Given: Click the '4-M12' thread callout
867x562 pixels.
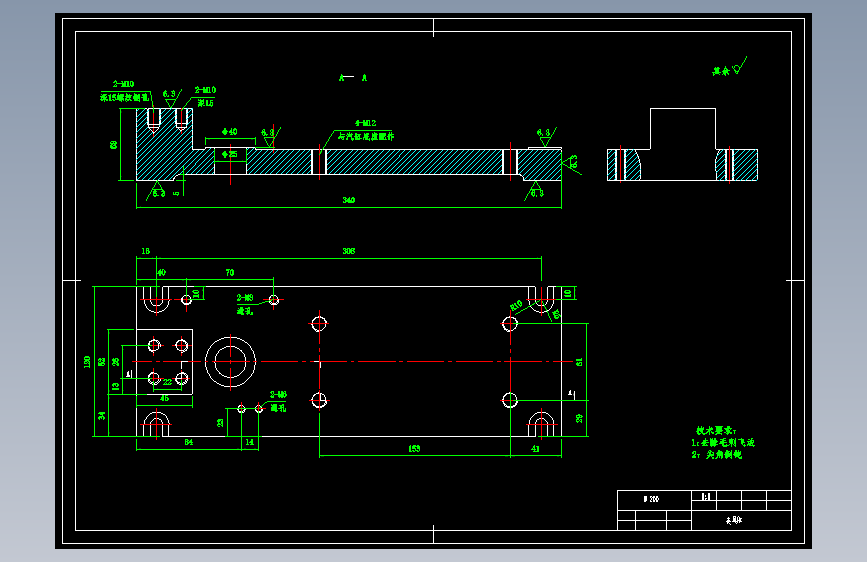Looking at the screenshot, I should pyautogui.click(x=365, y=123).
